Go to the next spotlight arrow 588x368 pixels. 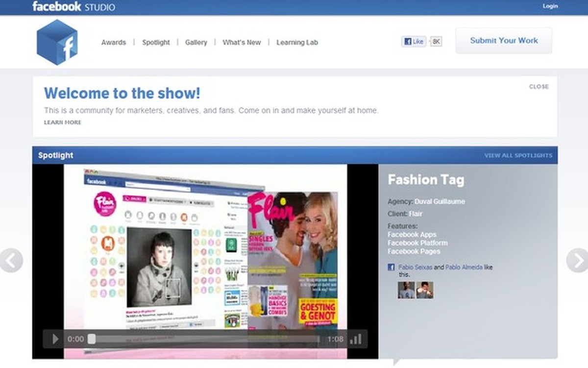point(577,261)
